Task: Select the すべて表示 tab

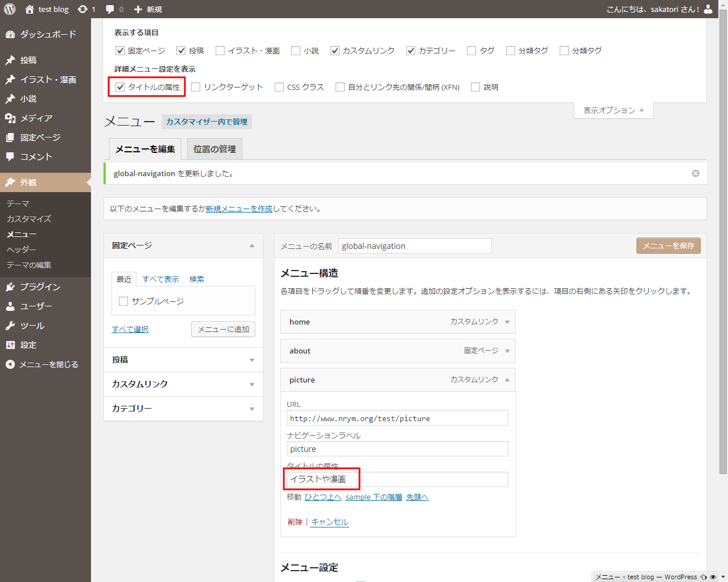Action: click(x=160, y=279)
